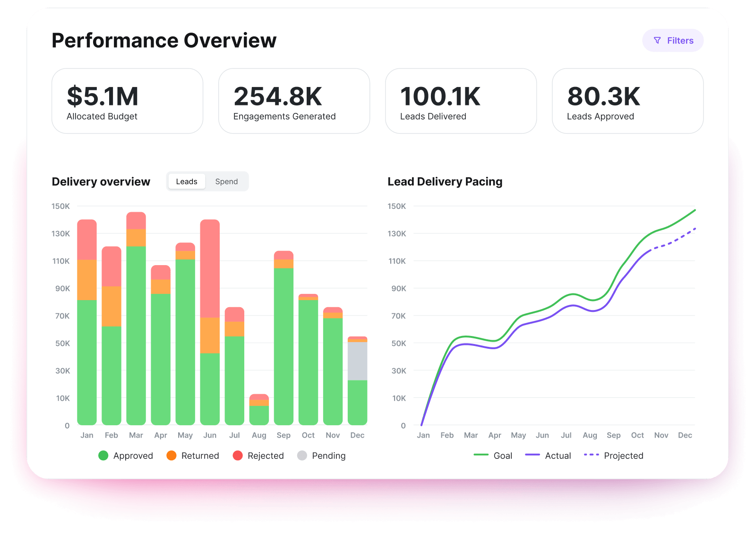756x534 pixels.
Task: Select the Jan bar in Delivery overview
Action: 87,322
